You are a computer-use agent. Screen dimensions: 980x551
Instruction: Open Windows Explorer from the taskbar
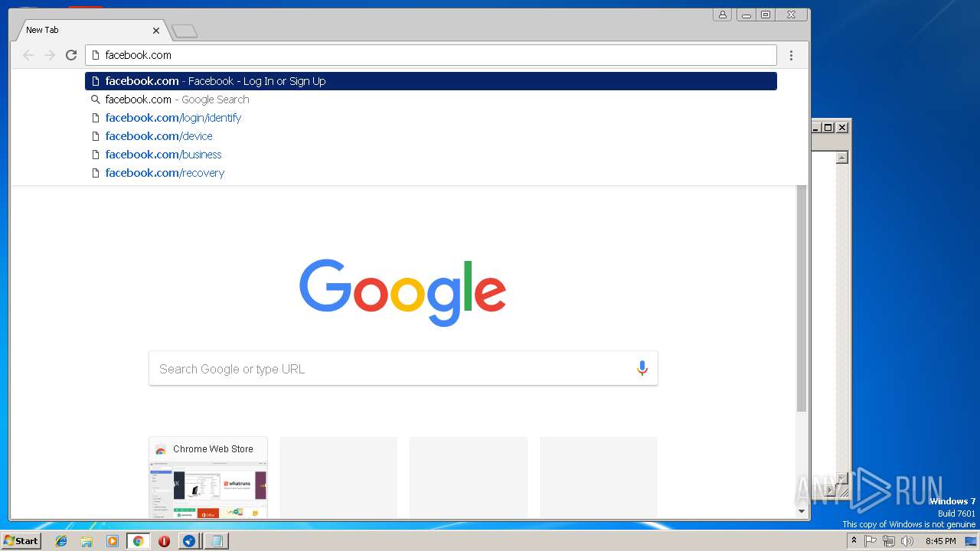click(87, 541)
